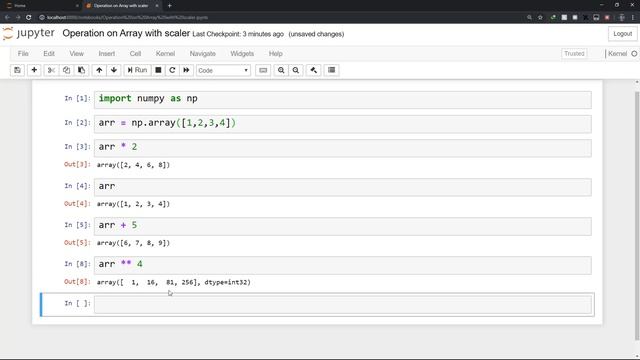Click the np.array([1,2,3,4]) code cell
640x360 pixels.
click(343, 124)
